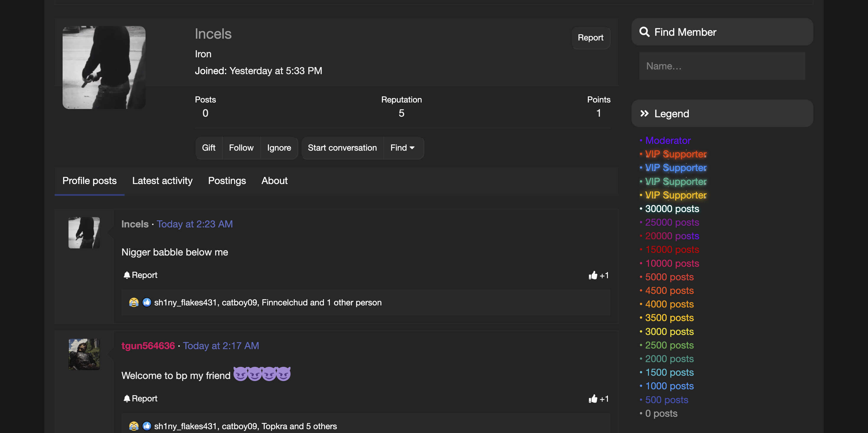Click the Name search input field
Screen dimensions: 868x433
point(722,66)
